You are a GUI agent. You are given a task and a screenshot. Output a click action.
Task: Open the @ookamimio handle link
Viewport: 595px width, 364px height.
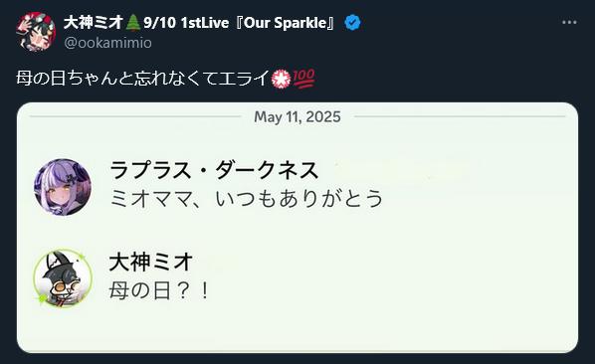click(107, 43)
